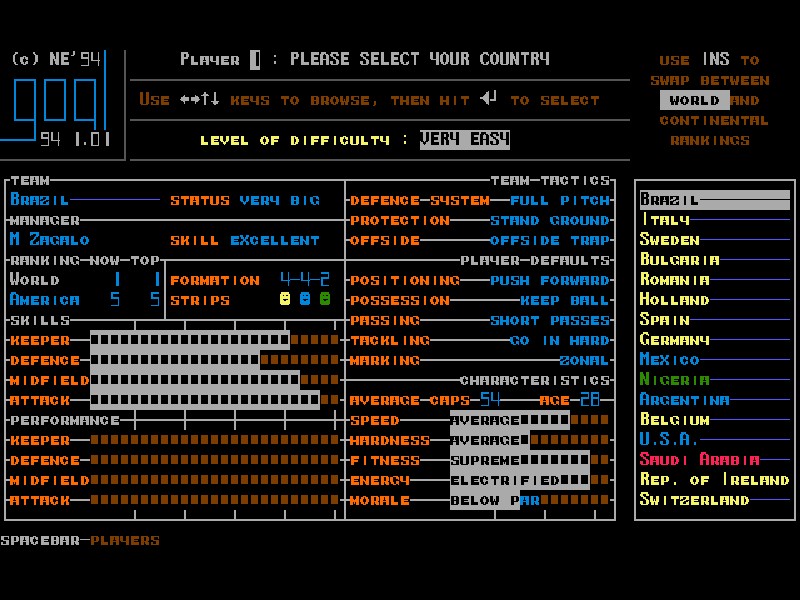Viewport: 800px width, 600px height.
Task: Open PLAYERS via the spacebar label
Action: pyautogui.click(x=124, y=540)
